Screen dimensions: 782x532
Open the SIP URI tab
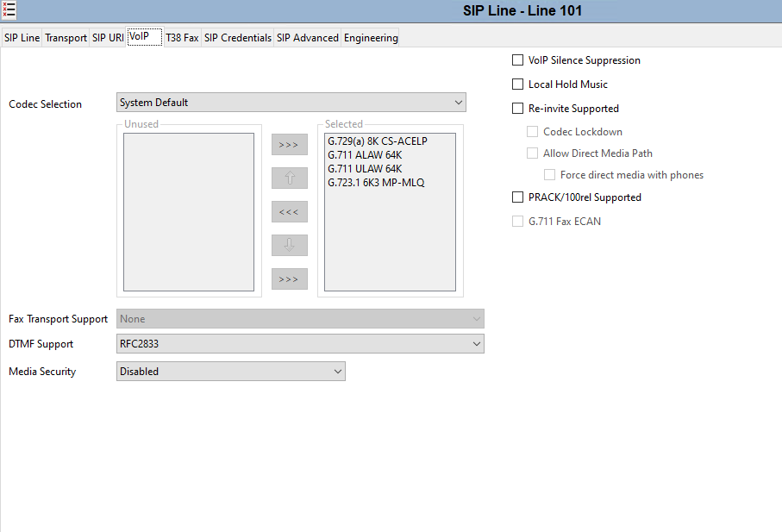point(108,38)
